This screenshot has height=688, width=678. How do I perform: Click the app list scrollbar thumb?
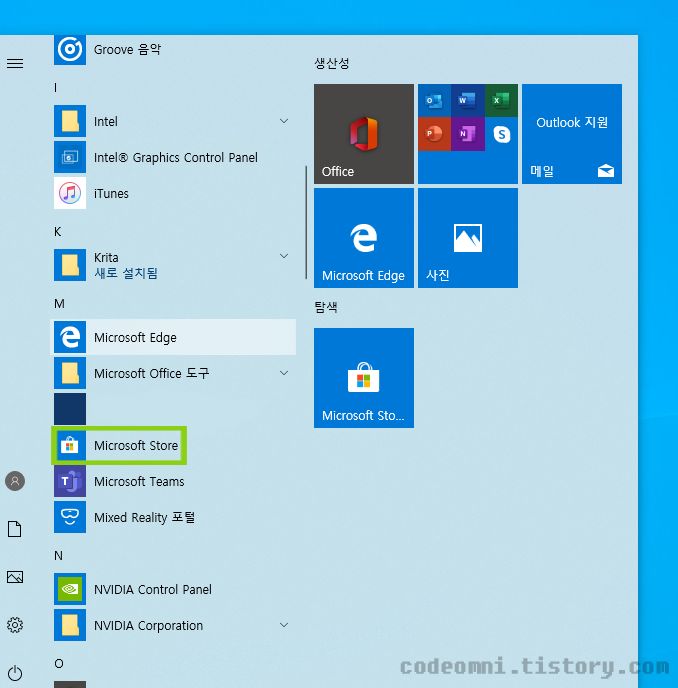click(306, 222)
